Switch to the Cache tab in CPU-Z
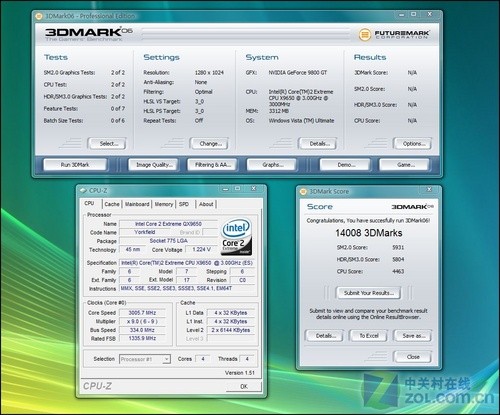 (112, 204)
